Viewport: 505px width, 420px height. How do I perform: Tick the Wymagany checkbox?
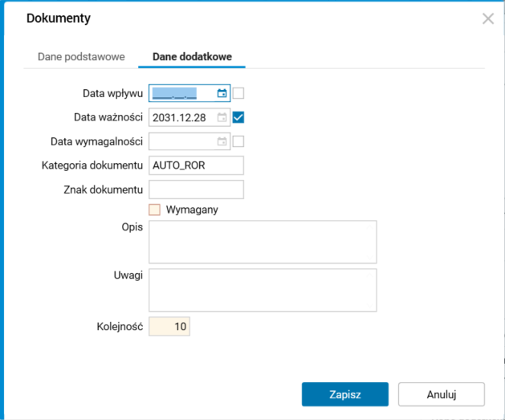tap(155, 210)
